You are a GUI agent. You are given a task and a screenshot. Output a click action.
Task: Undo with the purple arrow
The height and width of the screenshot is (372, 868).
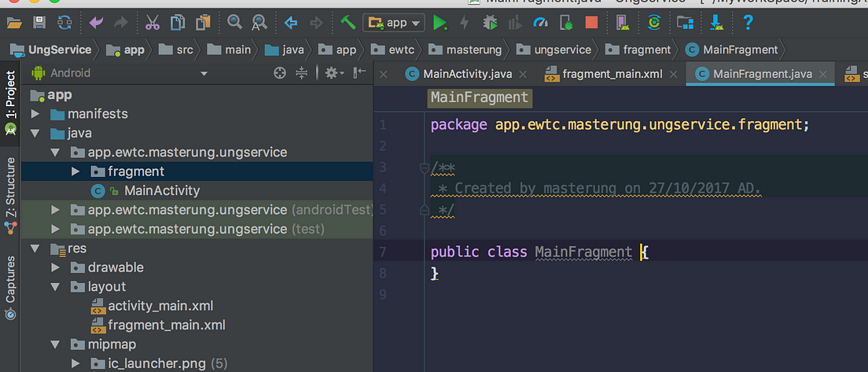[x=97, y=23]
